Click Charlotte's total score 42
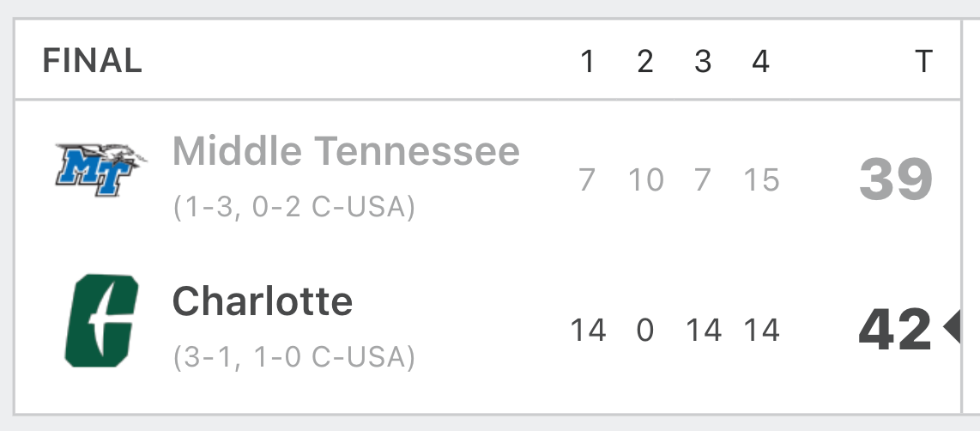Screen dimensions: 980x431 [895, 330]
